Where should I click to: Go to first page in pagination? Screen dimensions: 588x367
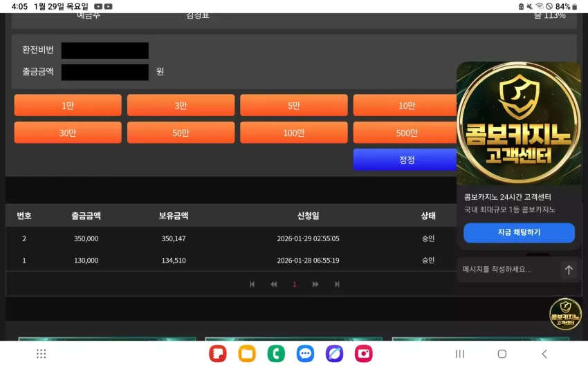click(x=252, y=284)
